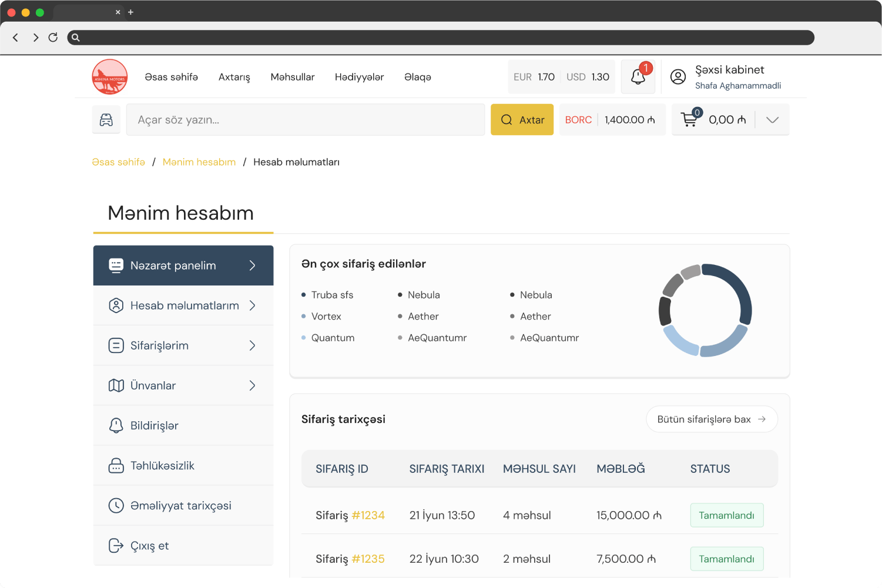Click the Şəxsi kabinet profile icon
882x588 pixels.
[678, 76]
